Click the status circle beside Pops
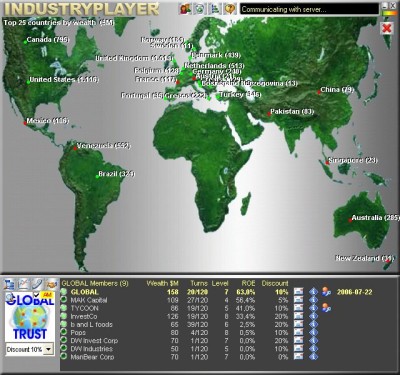 [64, 332]
